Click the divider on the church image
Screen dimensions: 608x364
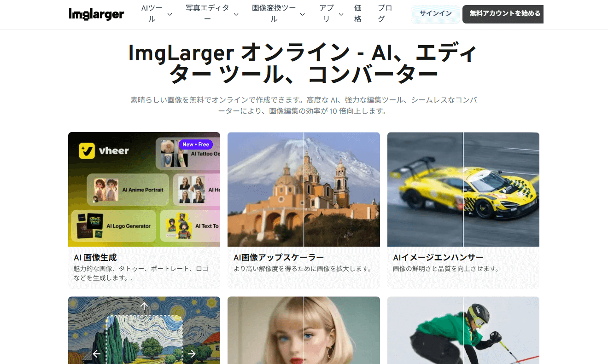304,190
